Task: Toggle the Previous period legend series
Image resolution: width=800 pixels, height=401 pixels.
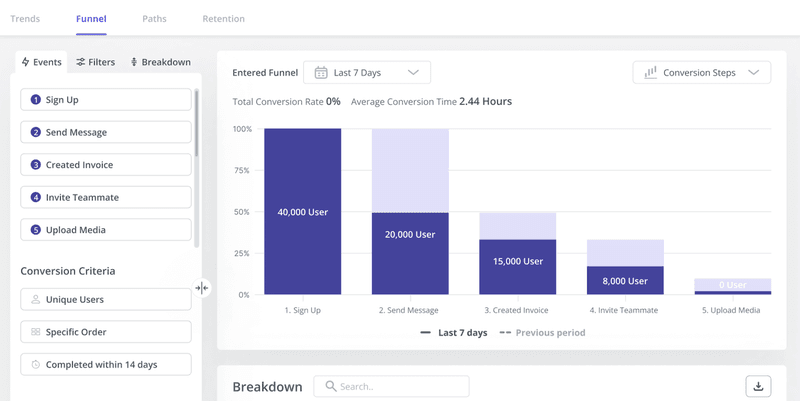Action: [x=543, y=332]
